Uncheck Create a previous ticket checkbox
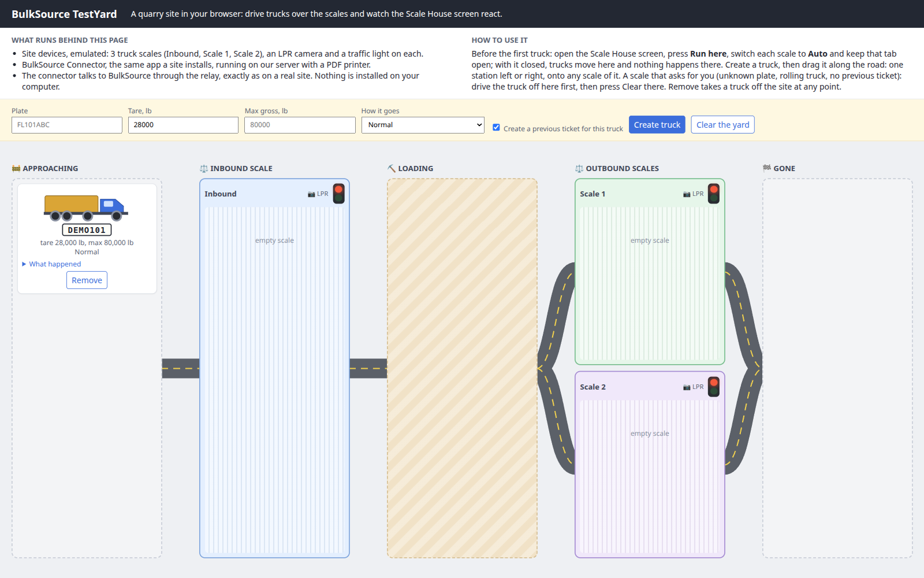The image size is (924, 578). pyautogui.click(x=496, y=127)
